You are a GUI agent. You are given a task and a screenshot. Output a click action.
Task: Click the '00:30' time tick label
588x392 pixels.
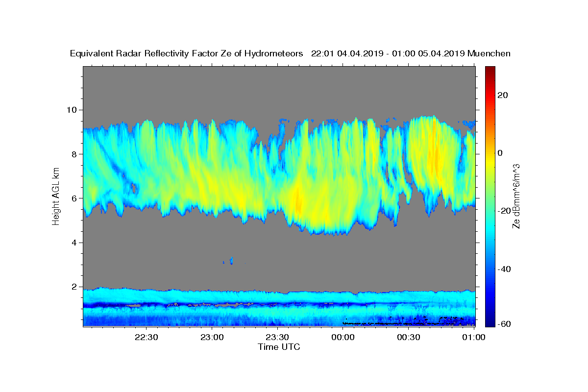409,337
